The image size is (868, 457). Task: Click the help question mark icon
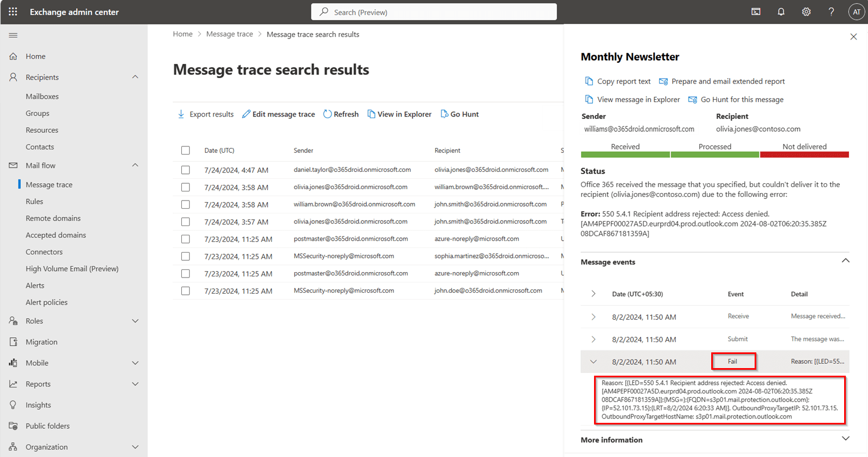(831, 11)
